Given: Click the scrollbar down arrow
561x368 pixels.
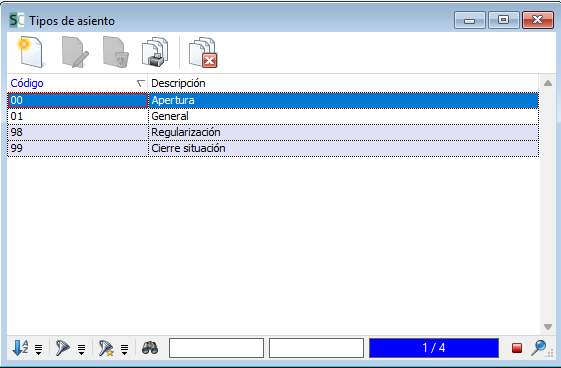Looking at the screenshot, I should tap(548, 327).
